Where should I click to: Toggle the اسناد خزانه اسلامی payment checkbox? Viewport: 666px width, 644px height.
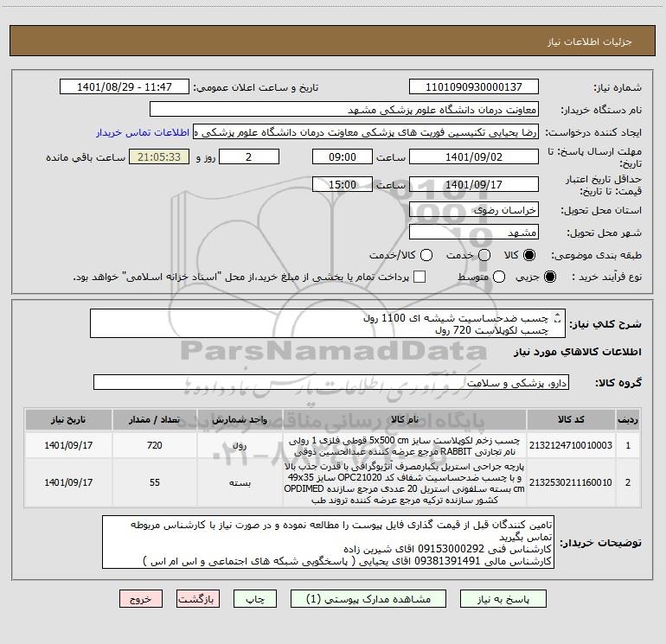click(419, 277)
